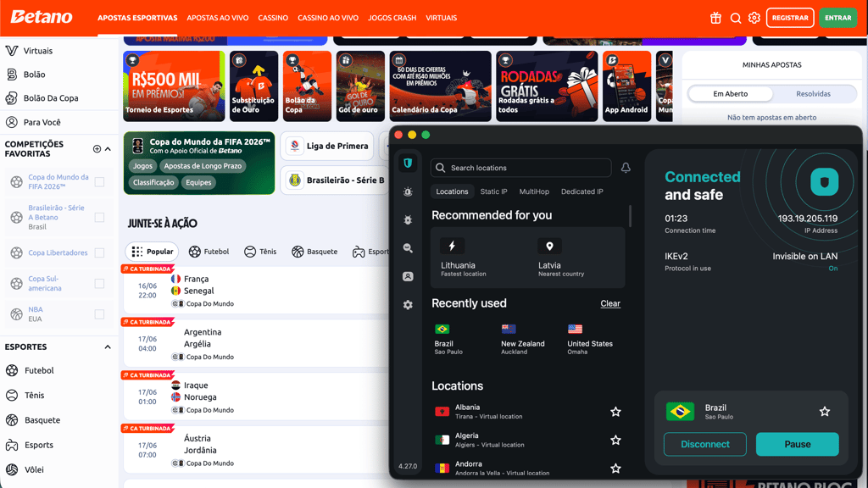Open Betano settings gear in header

point(754,18)
